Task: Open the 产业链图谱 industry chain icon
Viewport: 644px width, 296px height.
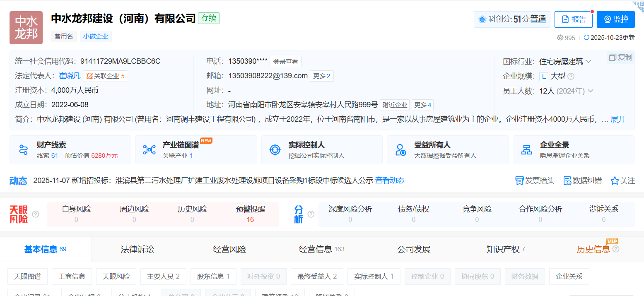Action: [149, 150]
